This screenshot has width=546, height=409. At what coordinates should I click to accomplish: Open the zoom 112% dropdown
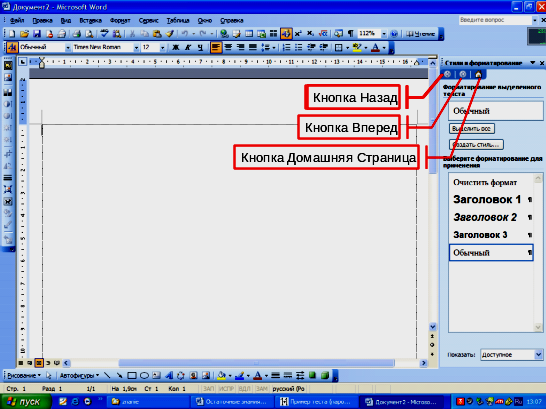point(384,34)
